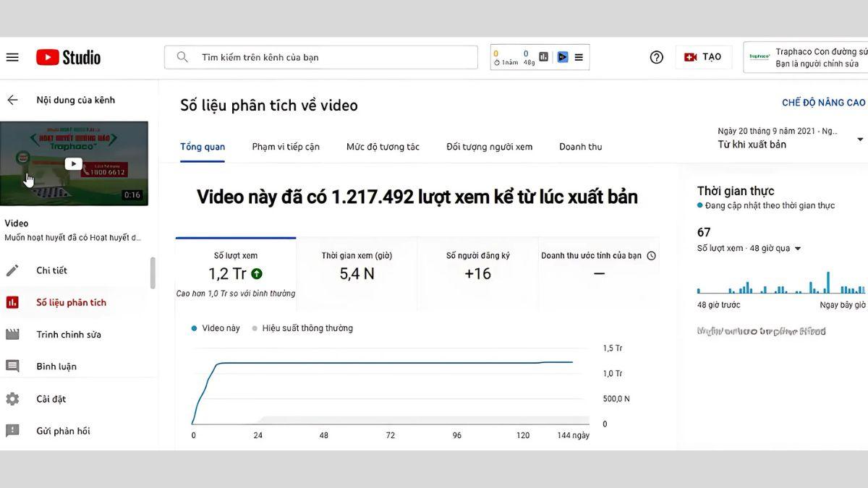
Task: Expand the 48 giờ qua realtime dropdown
Action: (798, 249)
